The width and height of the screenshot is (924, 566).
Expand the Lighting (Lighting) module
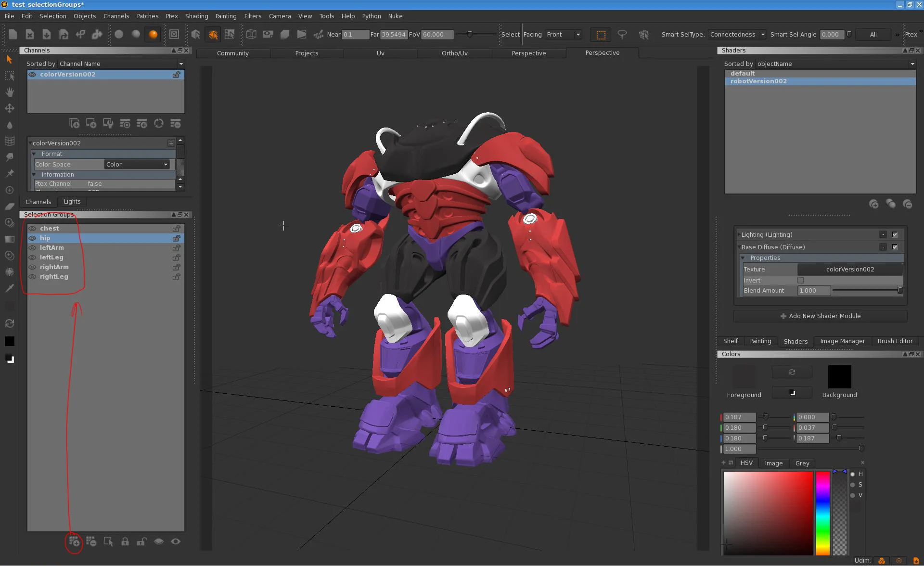[739, 235]
